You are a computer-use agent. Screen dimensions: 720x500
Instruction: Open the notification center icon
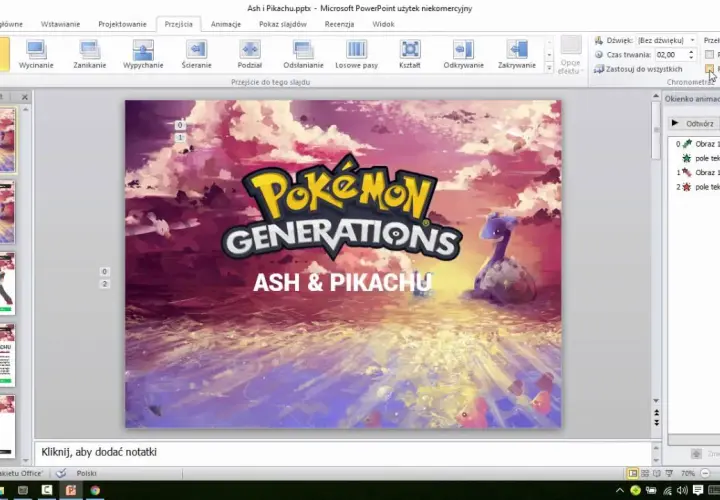point(698,490)
